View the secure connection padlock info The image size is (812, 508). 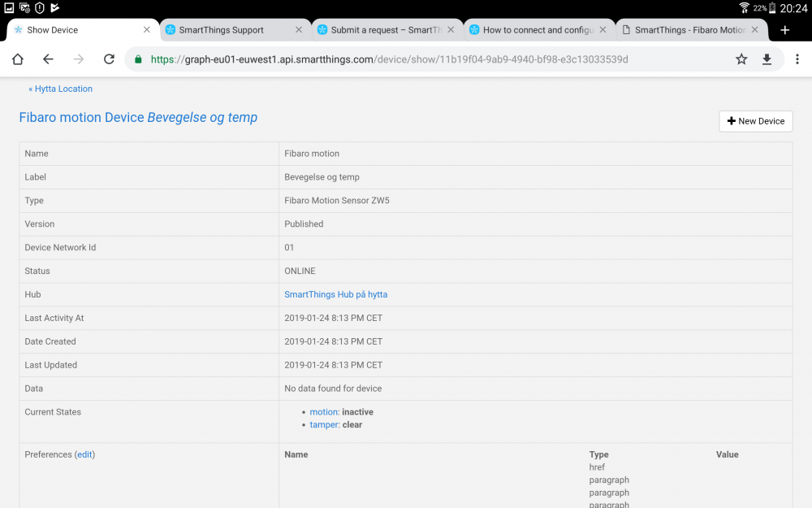(138, 59)
